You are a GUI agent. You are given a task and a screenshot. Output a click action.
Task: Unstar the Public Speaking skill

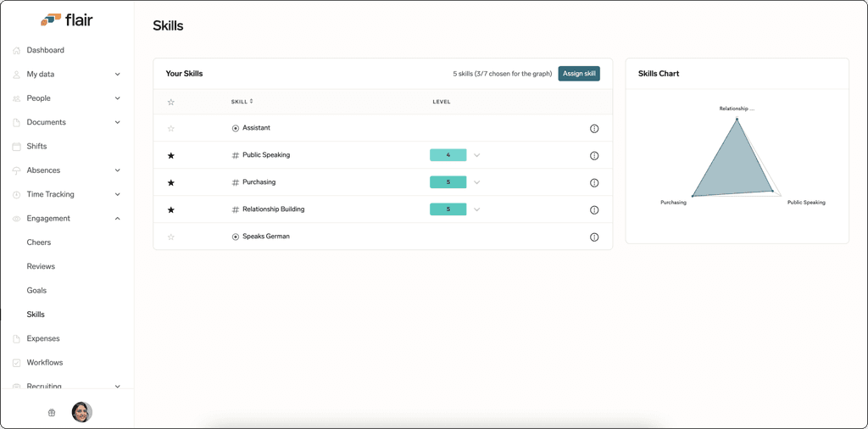tap(171, 155)
